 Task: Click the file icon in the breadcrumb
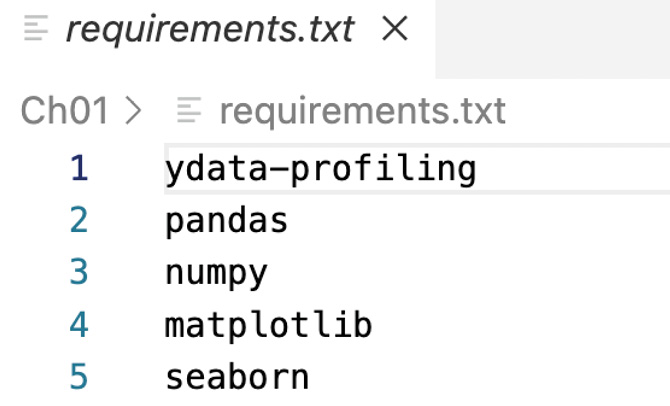(x=189, y=110)
